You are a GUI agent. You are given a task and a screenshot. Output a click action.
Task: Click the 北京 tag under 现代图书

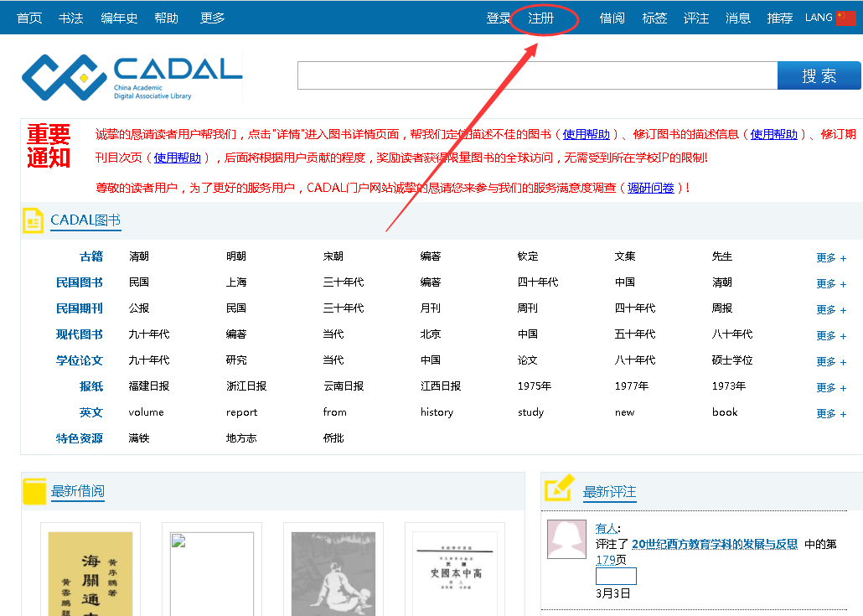431,334
